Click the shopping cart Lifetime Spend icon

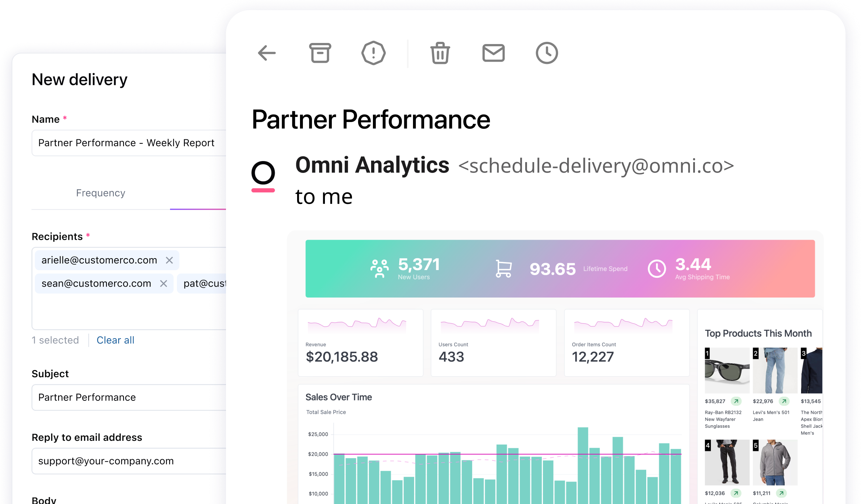[x=504, y=268]
